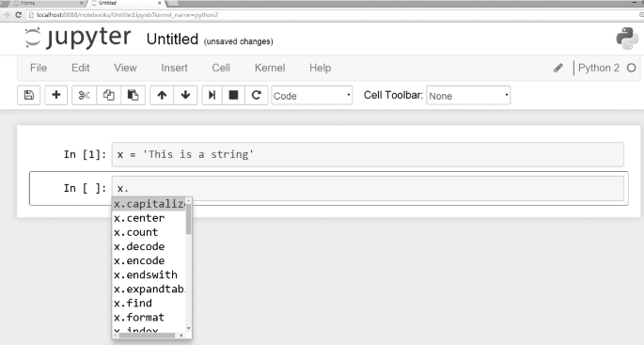Run the cell with the step icon

point(212,95)
